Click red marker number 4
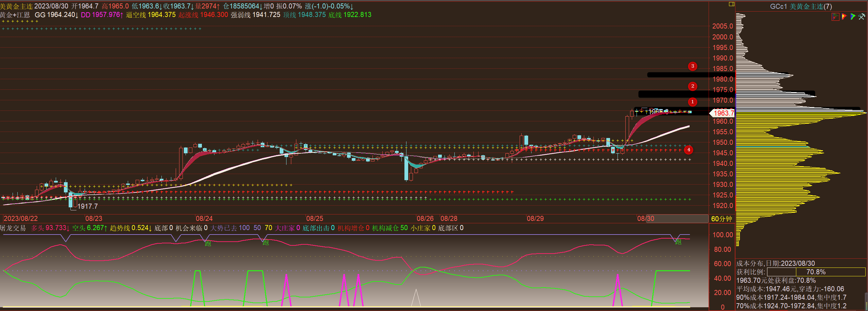Screen dimensions: 868x311 tap(689, 150)
